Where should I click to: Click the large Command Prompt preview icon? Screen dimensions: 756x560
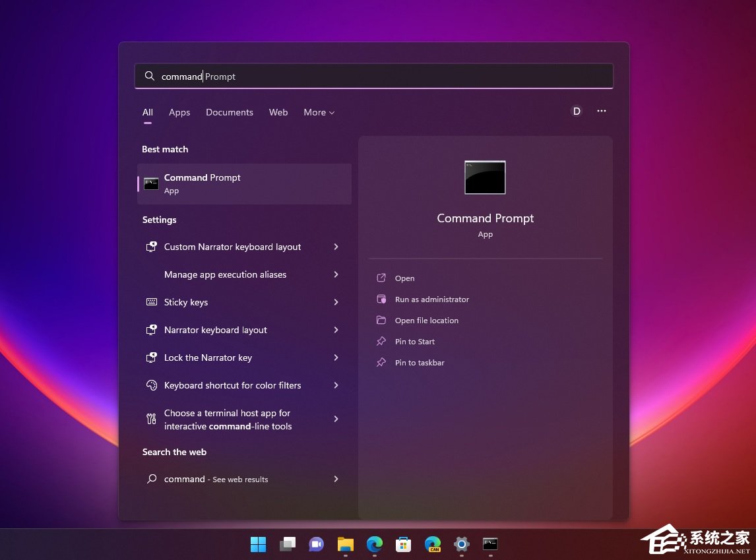(485, 177)
